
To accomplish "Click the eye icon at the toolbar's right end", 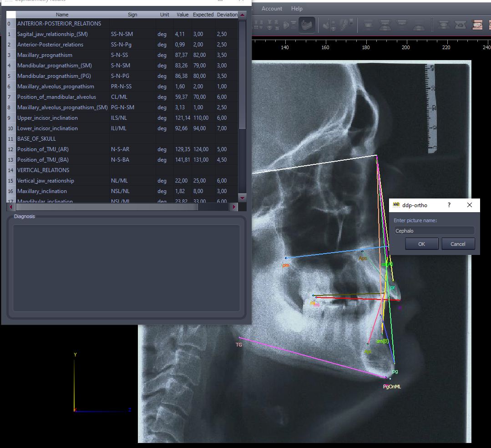I will 477,25.
